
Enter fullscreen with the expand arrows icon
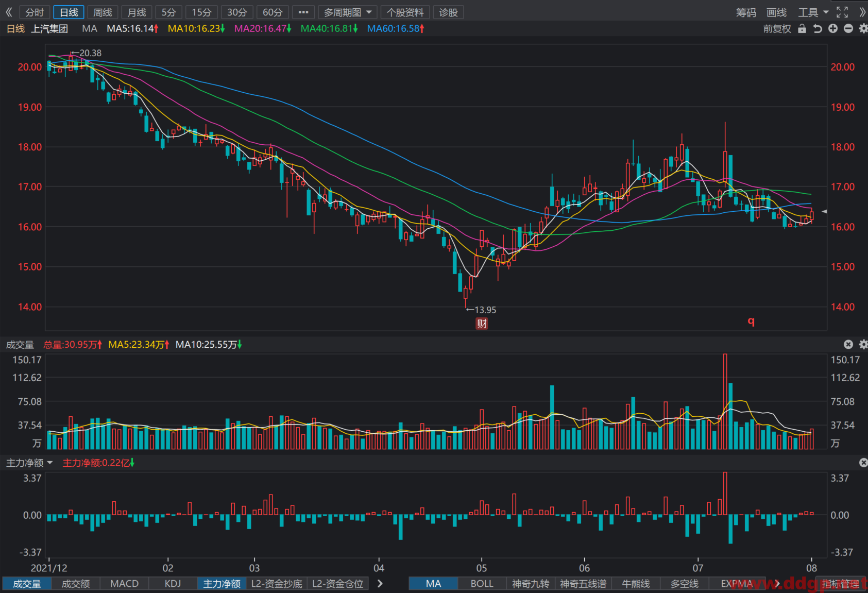842,12
